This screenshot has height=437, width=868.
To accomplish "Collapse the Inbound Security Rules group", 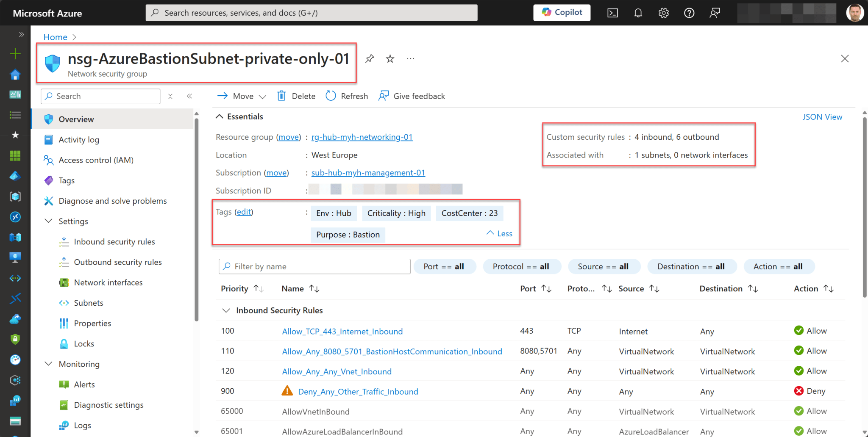I will click(226, 310).
